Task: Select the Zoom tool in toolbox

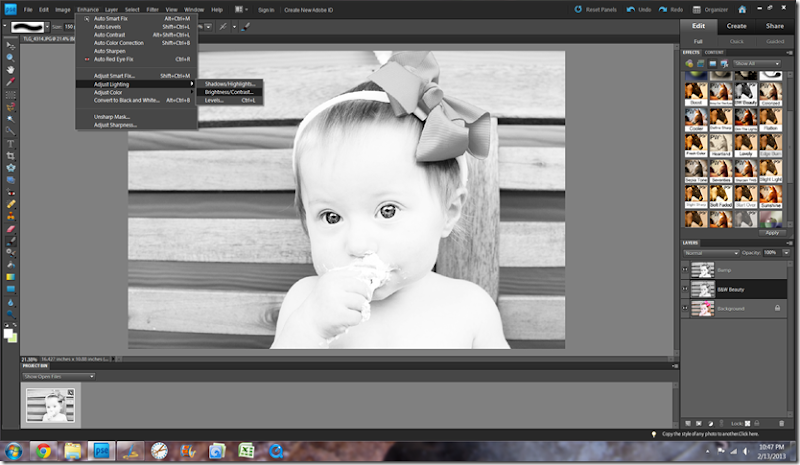Action: [x=10, y=58]
